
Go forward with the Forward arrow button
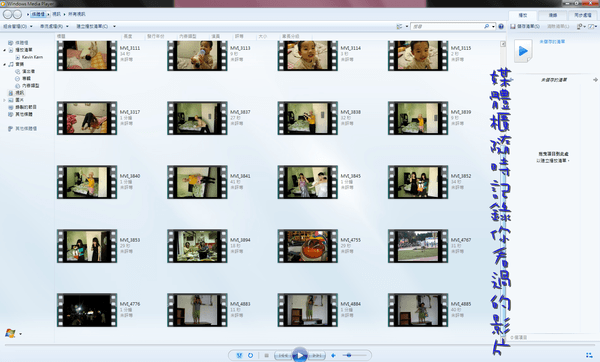pyautogui.click(x=17, y=15)
